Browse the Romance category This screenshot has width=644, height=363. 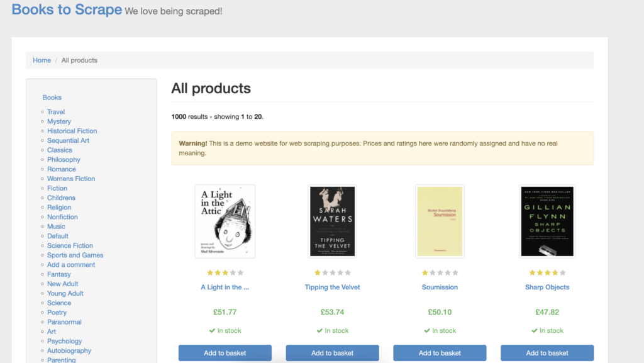[x=61, y=169]
